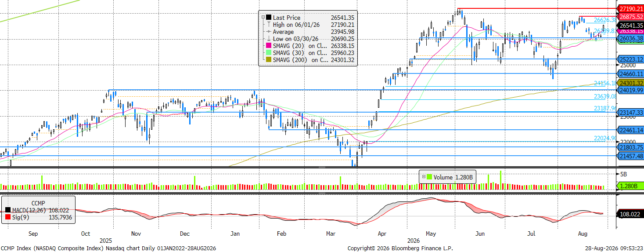Click the CCMP title in MACD legend
This screenshot has width=644, height=252.
(x=38, y=203)
